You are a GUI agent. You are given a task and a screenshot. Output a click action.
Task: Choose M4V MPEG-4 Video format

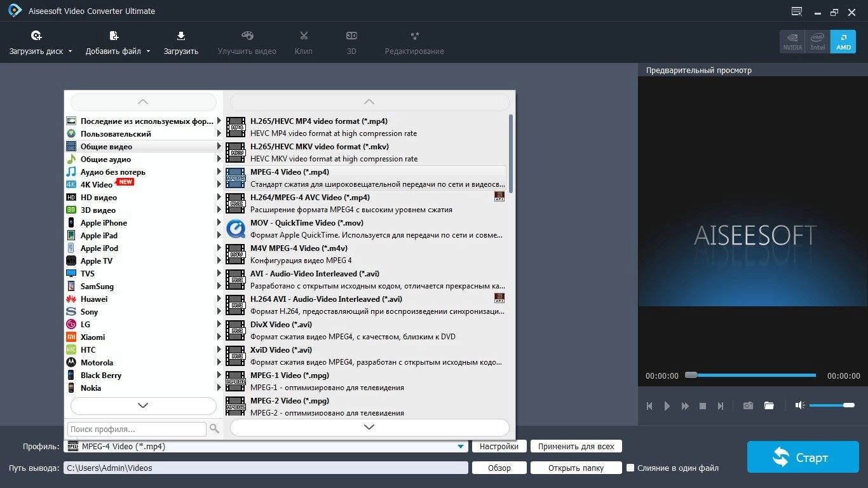[366, 254]
